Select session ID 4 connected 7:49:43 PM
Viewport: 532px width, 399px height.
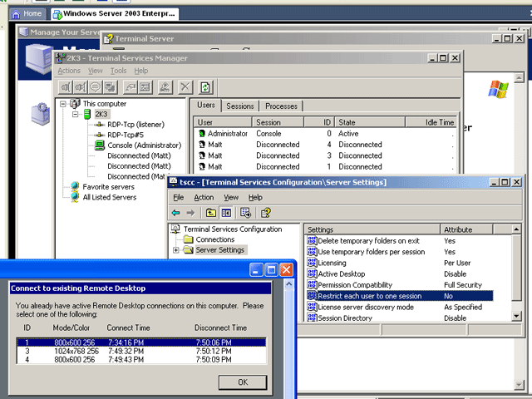pyautogui.click(x=141, y=360)
